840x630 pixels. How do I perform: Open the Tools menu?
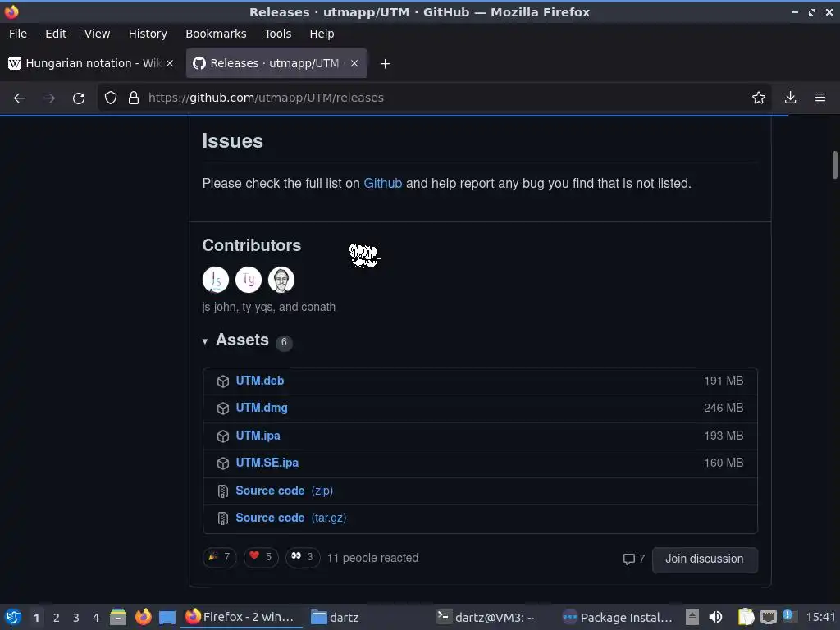pos(277,34)
